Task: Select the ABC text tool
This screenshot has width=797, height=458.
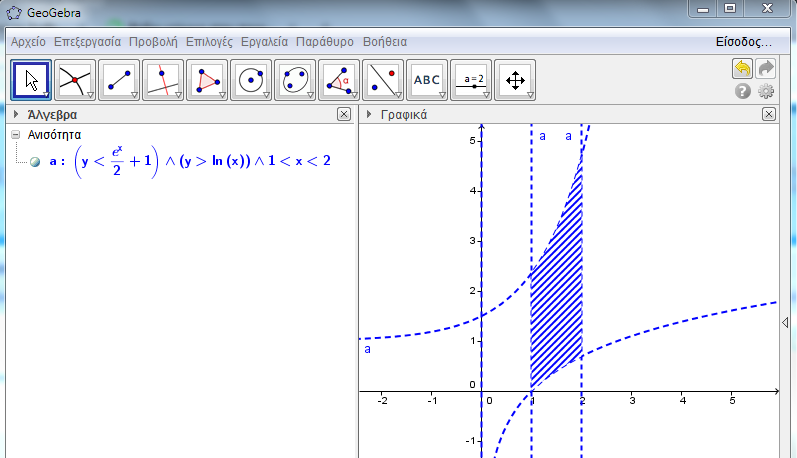Action: click(427, 80)
